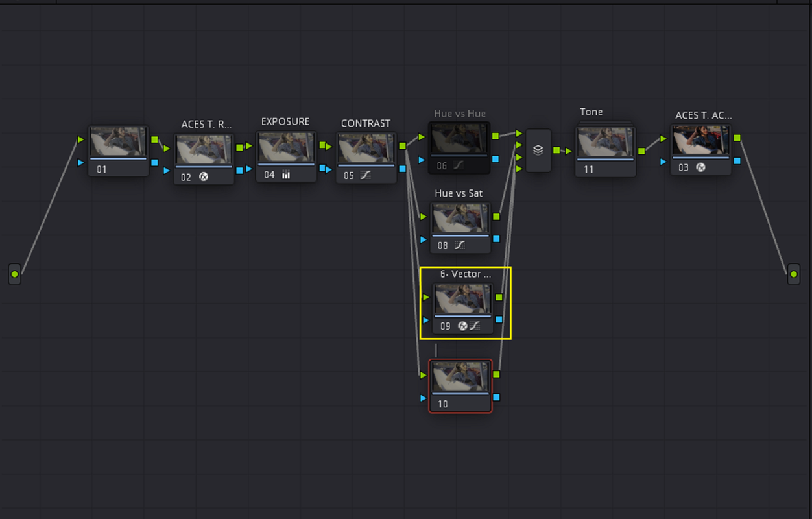The width and height of the screenshot is (812, 519).
Task: Click green RGB input of Hue vs Sat node
Action: pos(424,217)
